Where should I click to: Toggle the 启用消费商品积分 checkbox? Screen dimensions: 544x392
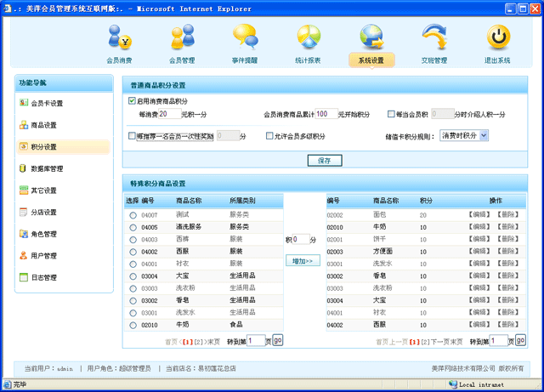132,100
